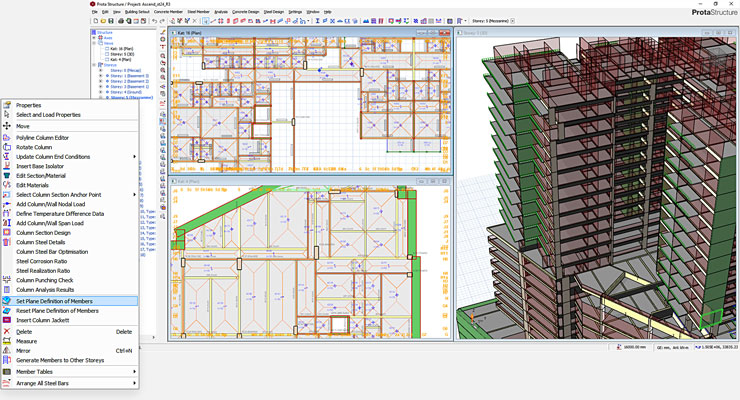Click the Save disk toolbar icon
Viewport: 740px width, 400px height.
point(111,21)
